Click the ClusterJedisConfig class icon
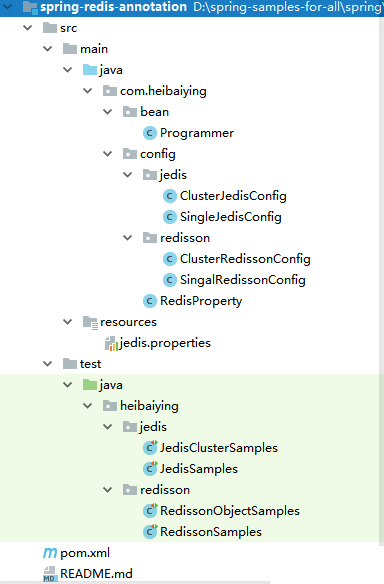Screen dimensions: 384x584 (x=170, y=196)
